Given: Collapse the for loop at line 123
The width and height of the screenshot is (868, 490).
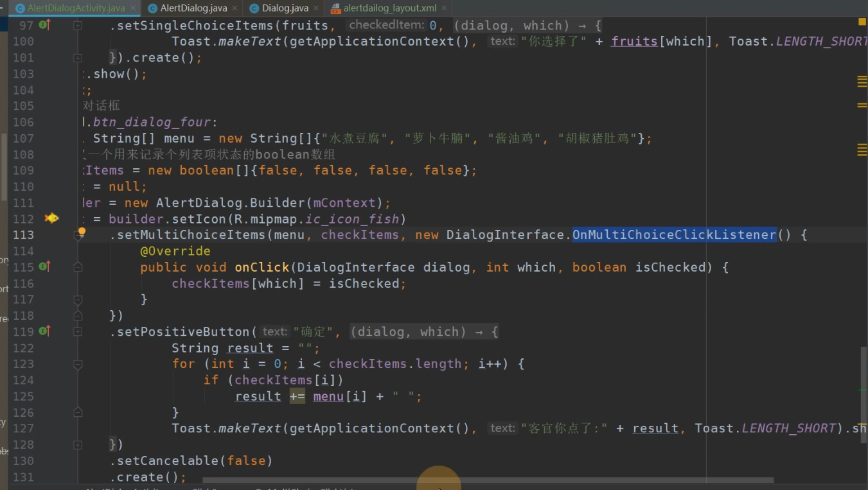Looking at the screenshot, I should [x=78, y=364].
